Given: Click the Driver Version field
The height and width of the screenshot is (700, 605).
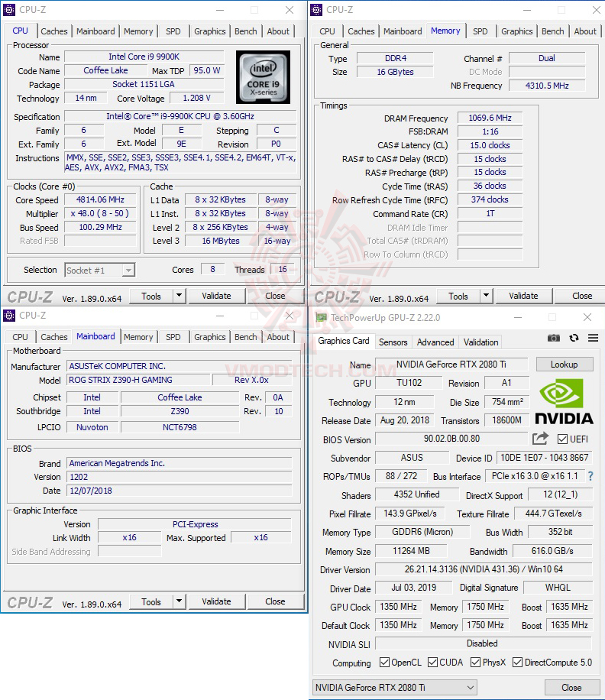Looking at the screenshot, I should (x=484, y=569).
